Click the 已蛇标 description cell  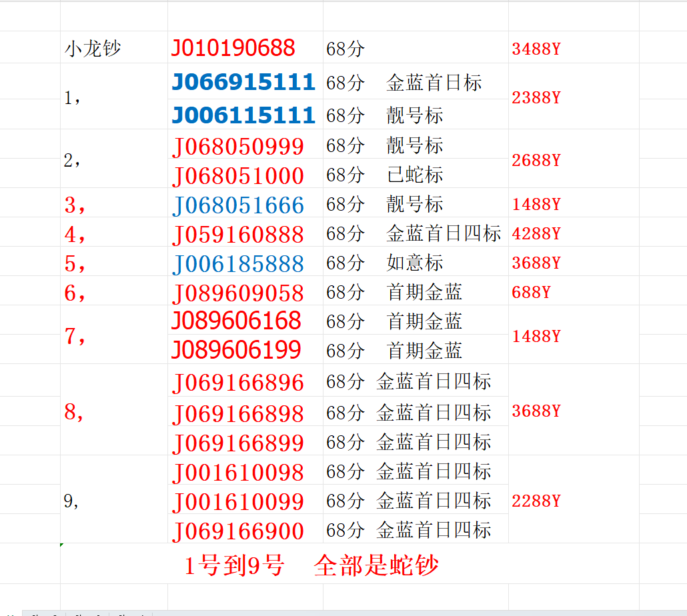415,175
